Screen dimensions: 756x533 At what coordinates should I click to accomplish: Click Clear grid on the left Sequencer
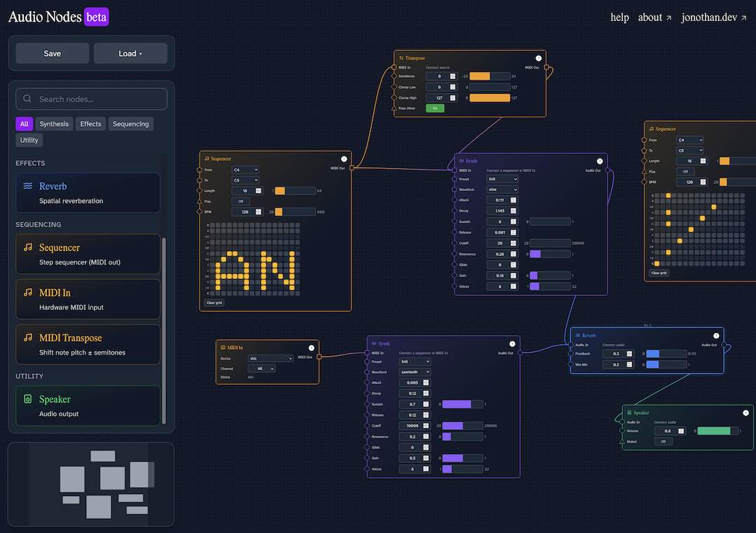(x=213, y=302)
